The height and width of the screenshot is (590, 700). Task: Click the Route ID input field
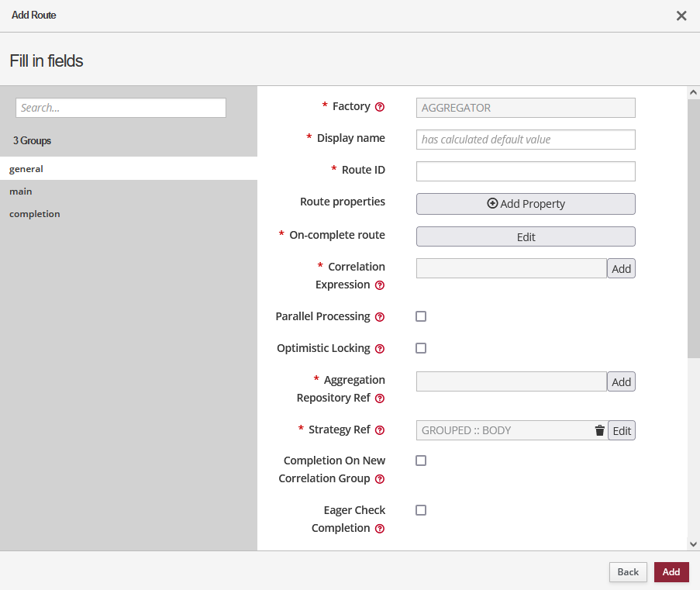526,171
